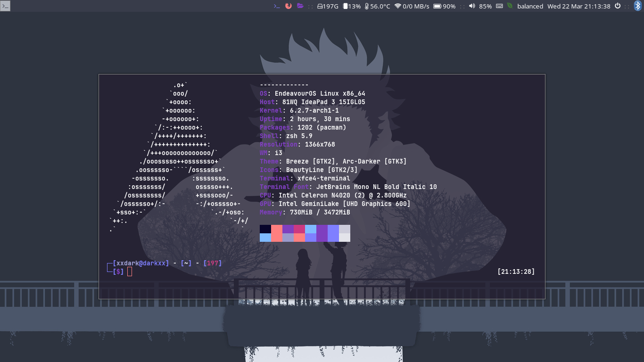Open the power menu icon
The height and width of the screenshot is (362, 644).
(618, 6)
